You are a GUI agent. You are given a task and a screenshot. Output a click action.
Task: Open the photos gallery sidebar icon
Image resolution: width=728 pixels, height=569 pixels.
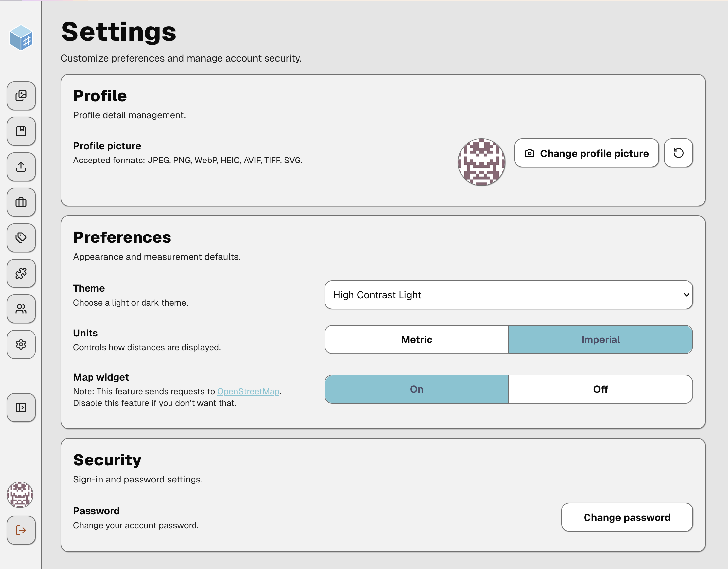21,96
